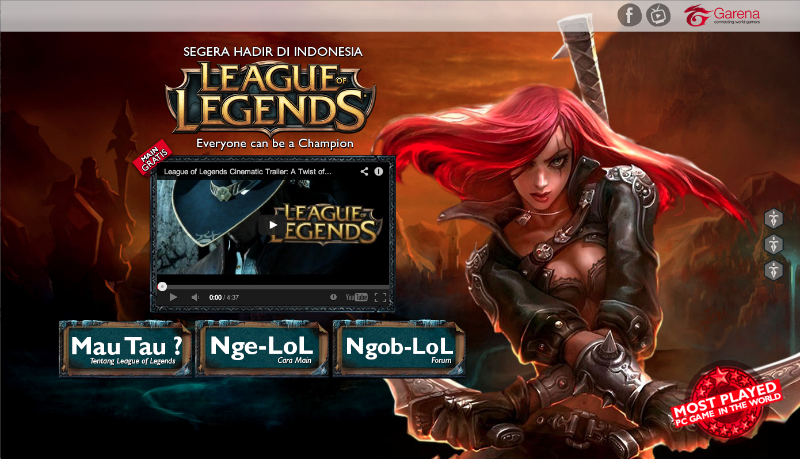
Task: Select the third champion slide icon
Action: [x=773, y=270]
